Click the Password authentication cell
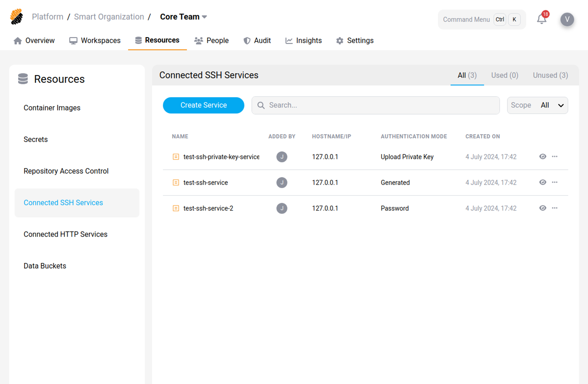Image resolution: width=588 pixels, height=384 pixels. 395,208
